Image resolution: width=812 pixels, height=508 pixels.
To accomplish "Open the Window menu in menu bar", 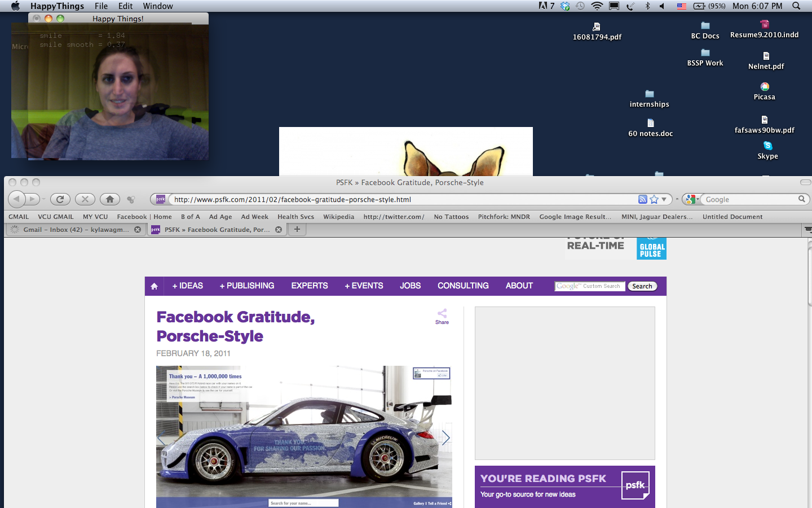I will (x=157, y=6).
